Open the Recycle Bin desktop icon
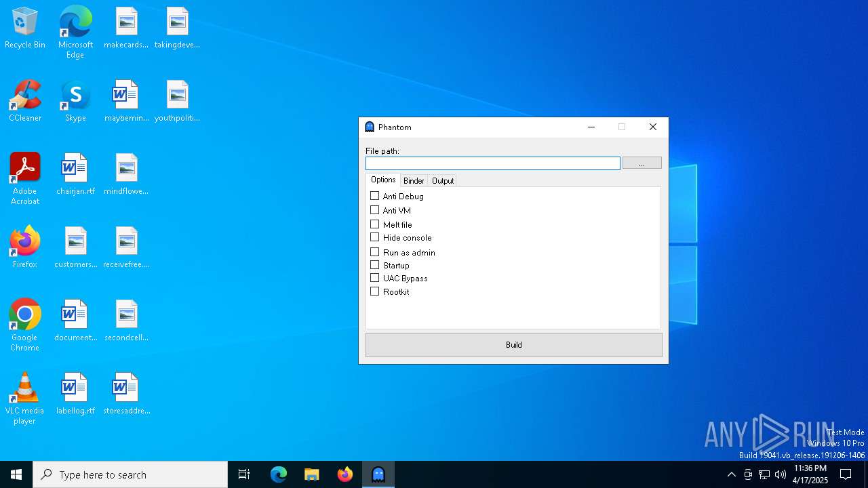 click(25, 28)
